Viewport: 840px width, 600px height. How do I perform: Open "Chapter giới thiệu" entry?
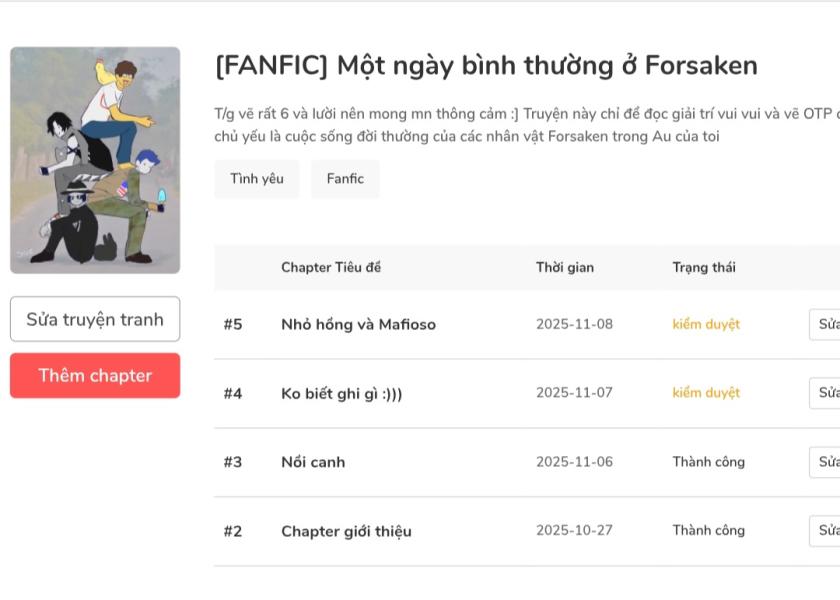tap(346, 531)
